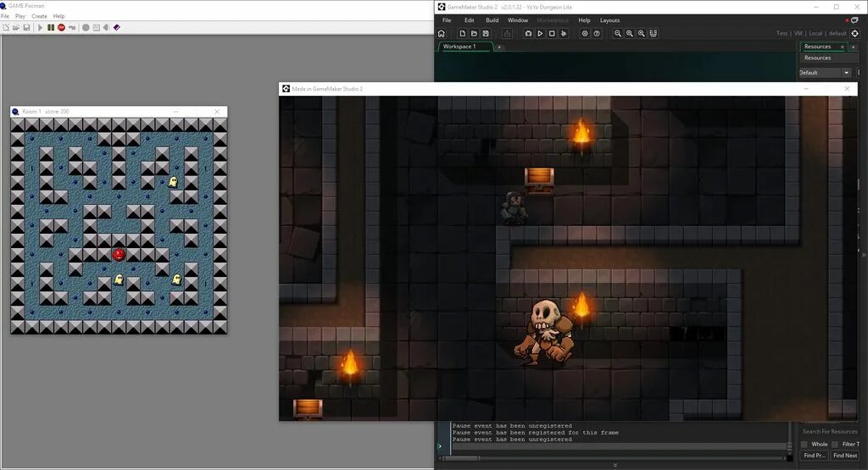Open Edit menu in GameMaker Studio 2
The width and height of the screenshot is (868, 470).
(470, 20)
